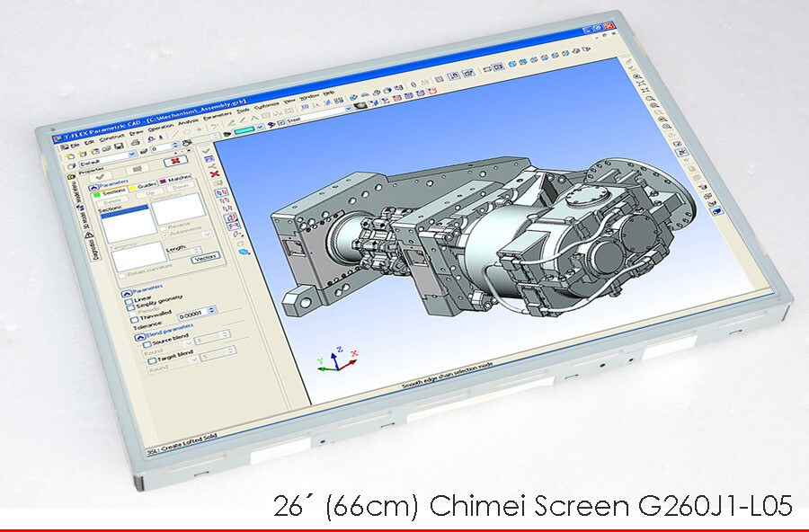
Task: Click the highlighted red-cross view icon on right toolbar
Action: tap(682, 152)
